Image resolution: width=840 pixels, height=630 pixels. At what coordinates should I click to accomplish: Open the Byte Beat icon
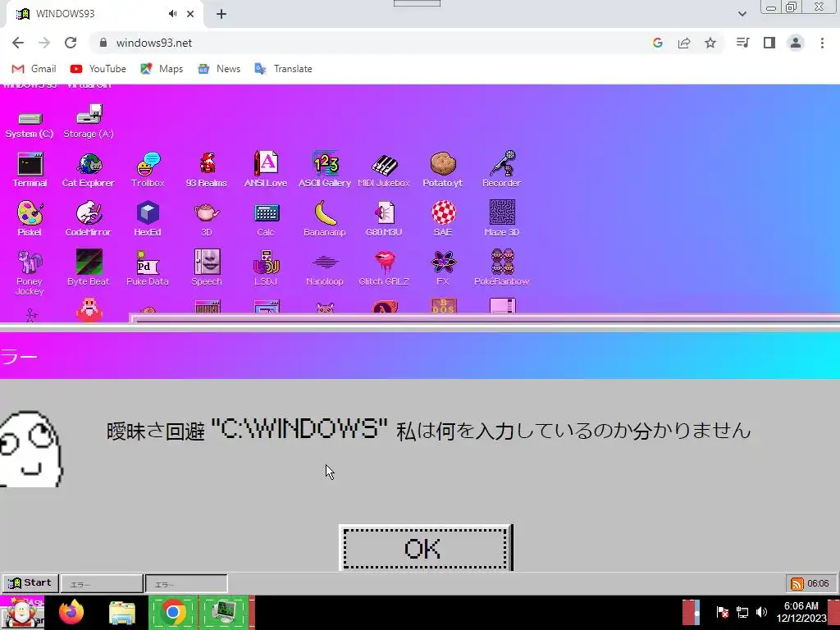tap(89, 267)
